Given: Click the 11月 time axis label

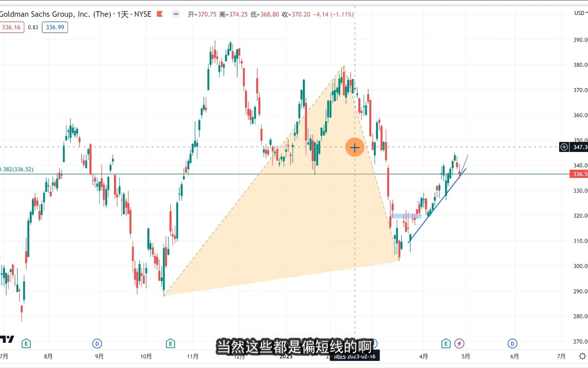Looking at the screenshot, I should point(193,356).
